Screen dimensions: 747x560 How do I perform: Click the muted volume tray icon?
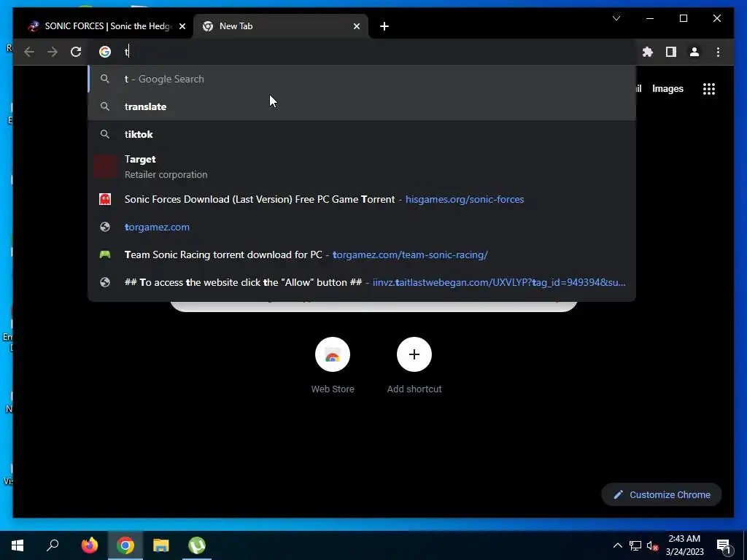652,545
